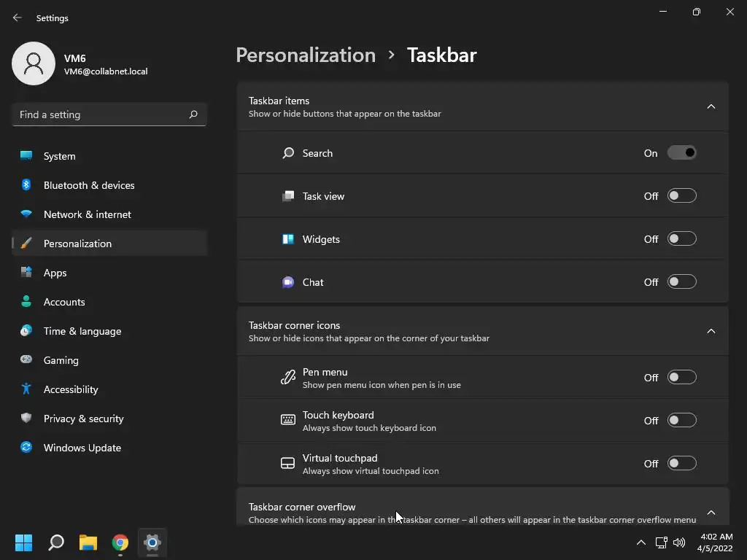Click the back arrow in Settings header
Image resolution: width=747 pixels, height=560 pixels.
coord(18,17)
